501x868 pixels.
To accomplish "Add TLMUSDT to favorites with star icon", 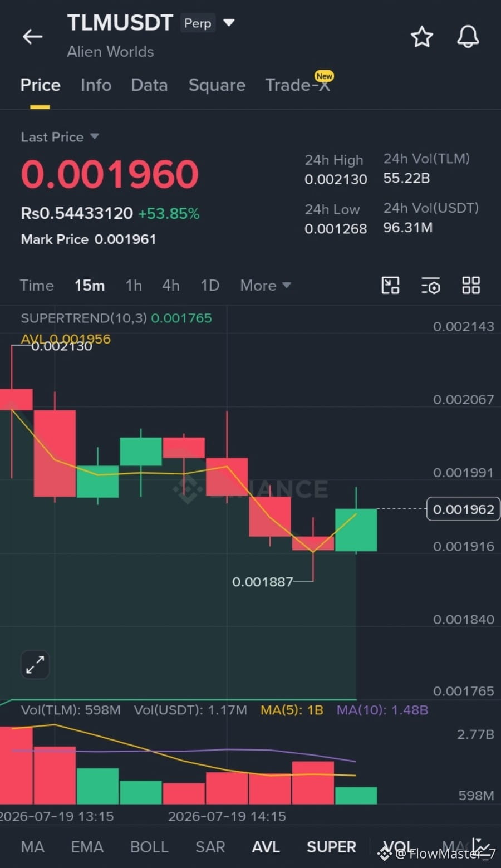I will (421, 37).
